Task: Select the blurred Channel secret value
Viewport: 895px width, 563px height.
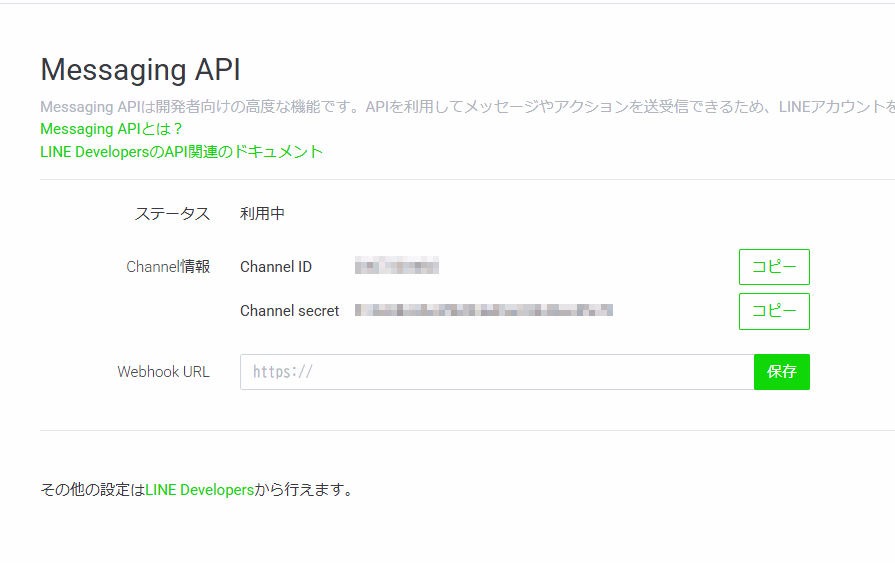Action: click(483, 310)
